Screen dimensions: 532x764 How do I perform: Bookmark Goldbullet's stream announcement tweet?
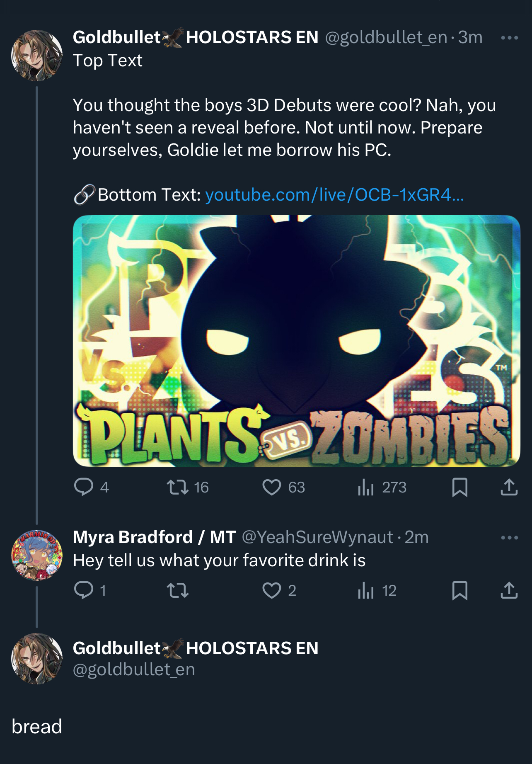coord(460,487)
